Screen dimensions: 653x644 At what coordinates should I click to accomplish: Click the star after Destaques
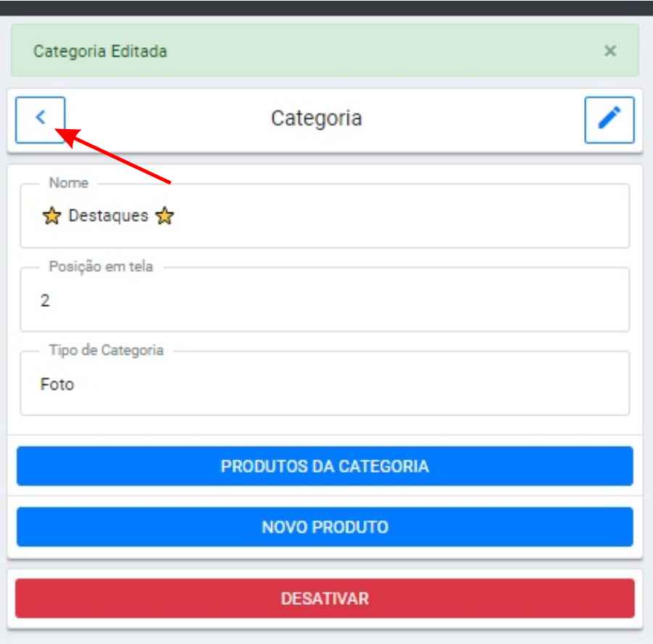(x=165, y=216)
